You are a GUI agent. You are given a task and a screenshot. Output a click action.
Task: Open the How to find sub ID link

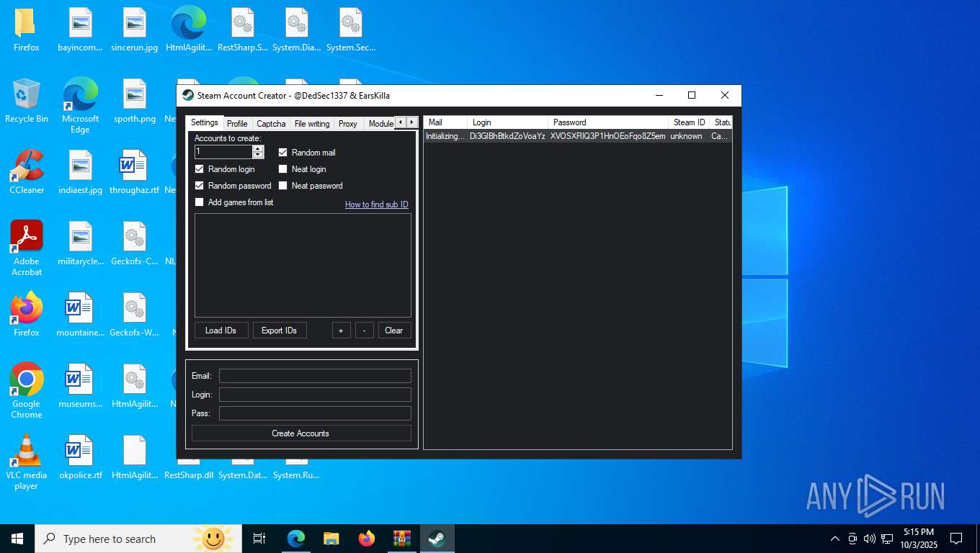pyautogui.click(x=377, y=204)
